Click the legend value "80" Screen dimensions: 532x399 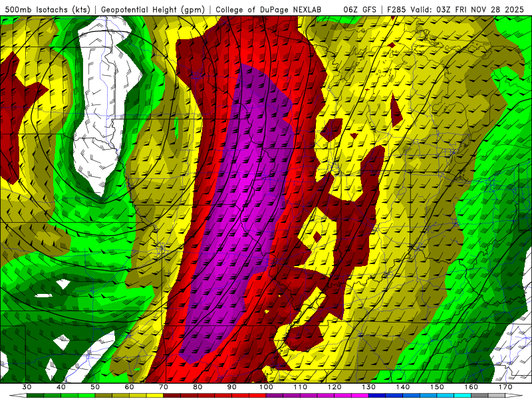[x=198, y=387]
